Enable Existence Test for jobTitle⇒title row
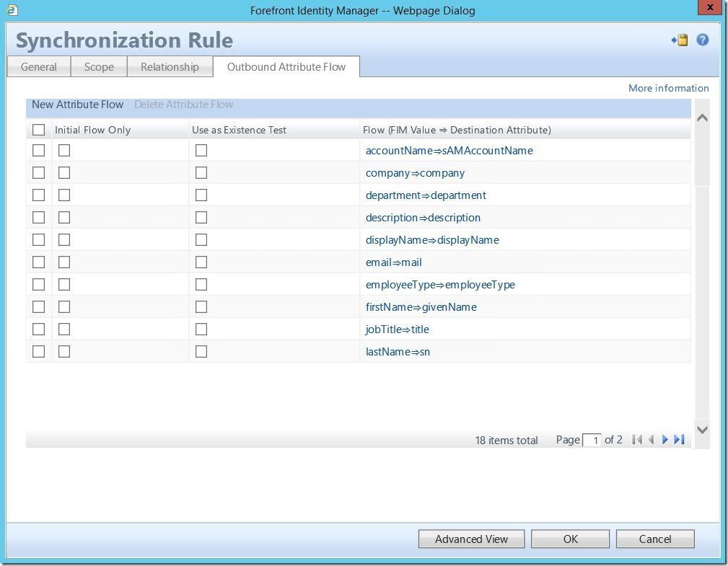 [x=201, y=329]
